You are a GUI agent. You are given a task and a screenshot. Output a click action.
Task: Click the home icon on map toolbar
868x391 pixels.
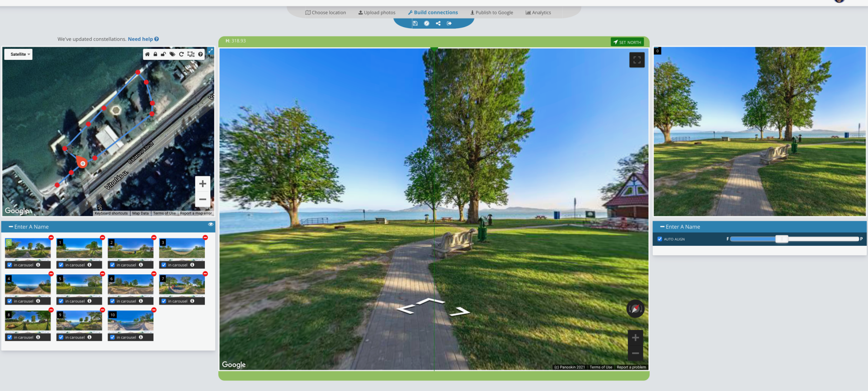(147, 54)
